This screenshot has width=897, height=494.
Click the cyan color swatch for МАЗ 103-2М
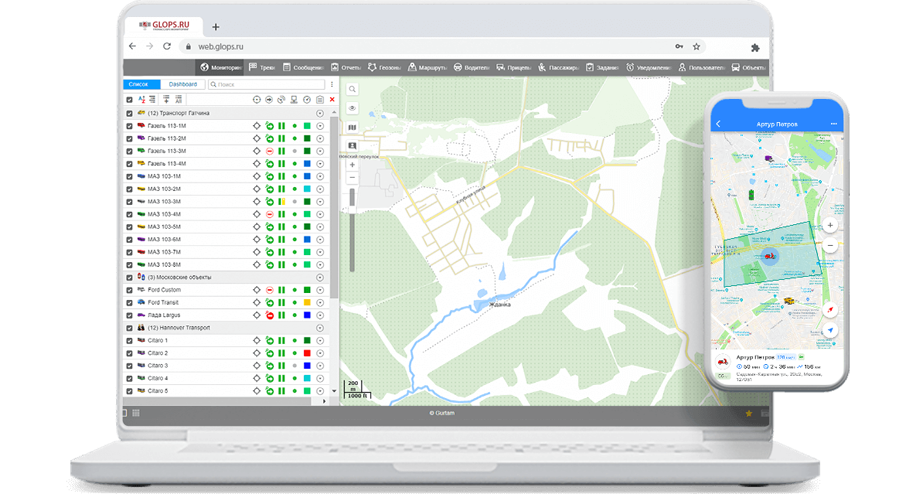[x=307, y=189]
